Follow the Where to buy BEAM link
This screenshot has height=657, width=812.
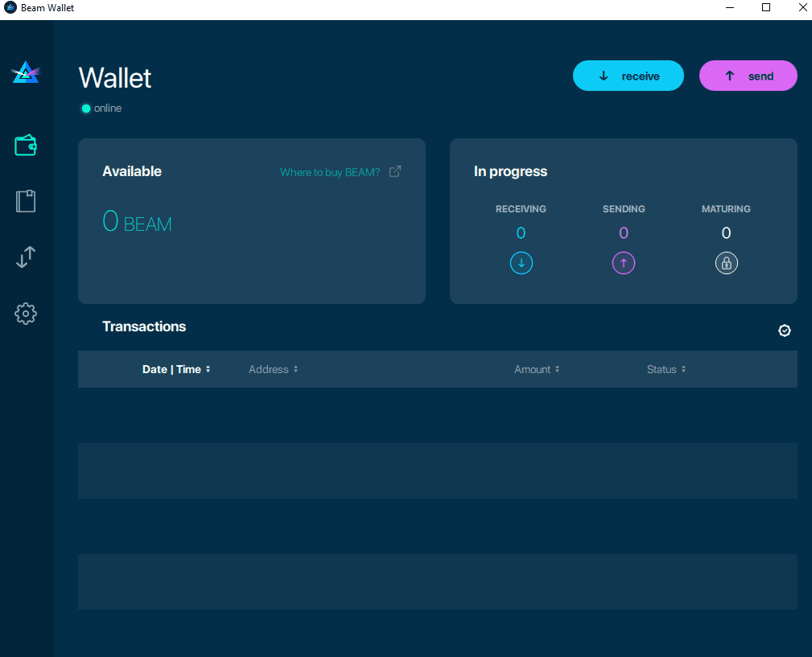click(x=330, y=172)
